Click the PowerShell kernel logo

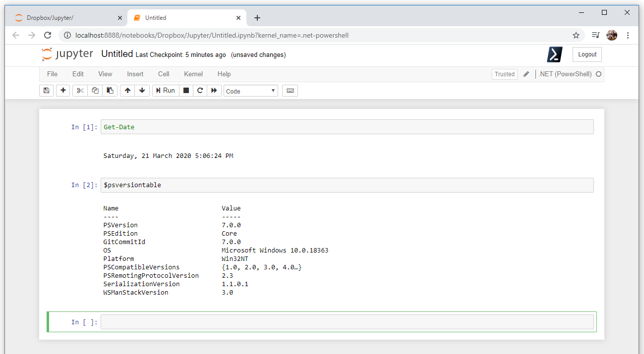coord(554,54)
